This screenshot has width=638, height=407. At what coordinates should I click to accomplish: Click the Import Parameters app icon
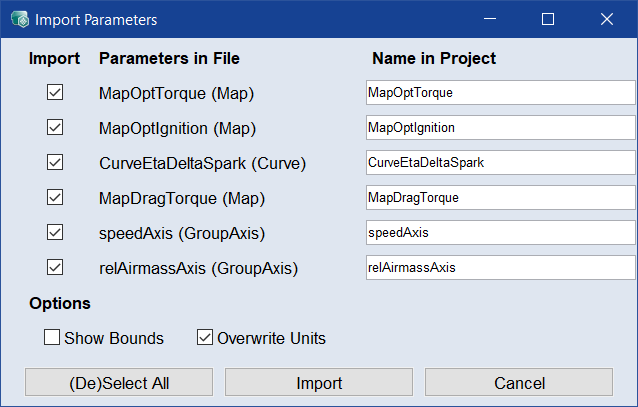click(x=18, y=19)
